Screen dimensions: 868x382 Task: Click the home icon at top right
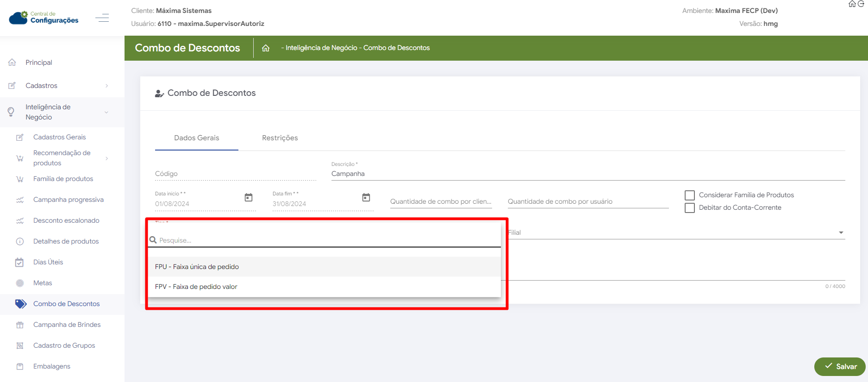[852, 4]
